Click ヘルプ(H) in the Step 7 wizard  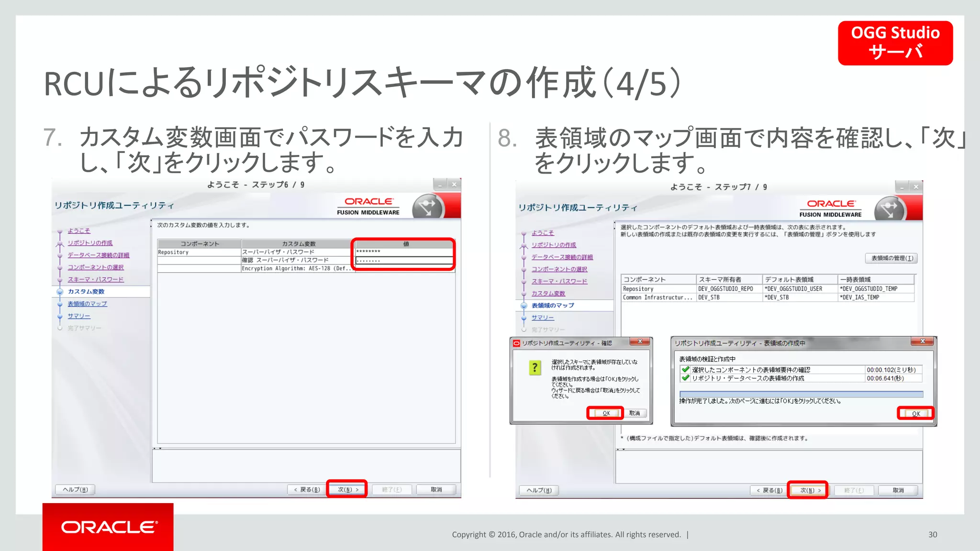click(539, 490)
